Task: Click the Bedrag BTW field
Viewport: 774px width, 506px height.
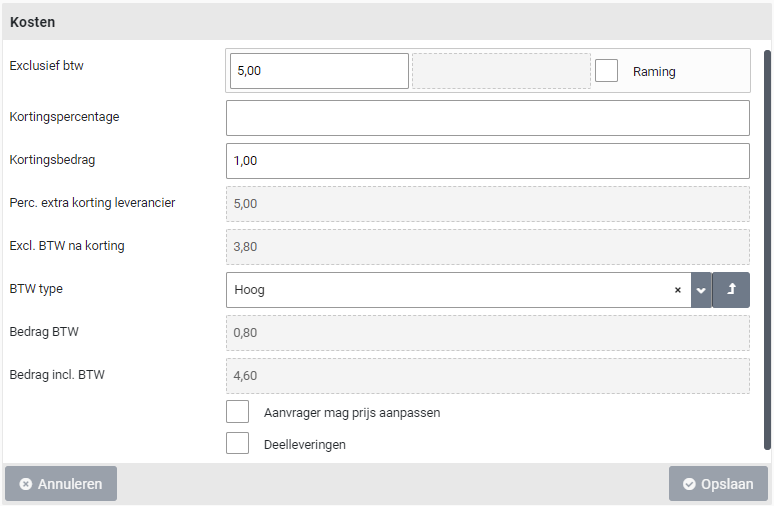Action: coord(487,333)
